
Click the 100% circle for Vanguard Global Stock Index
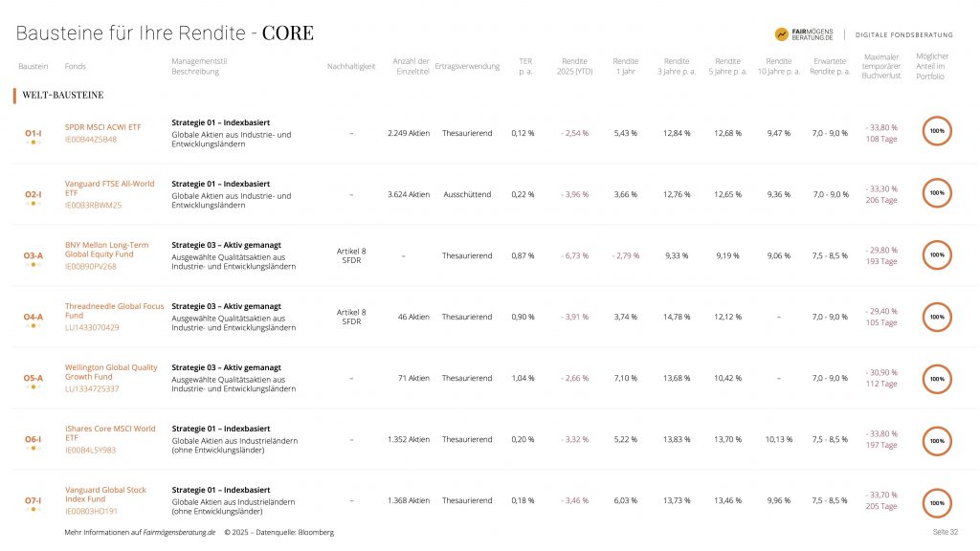click(937, 501)
